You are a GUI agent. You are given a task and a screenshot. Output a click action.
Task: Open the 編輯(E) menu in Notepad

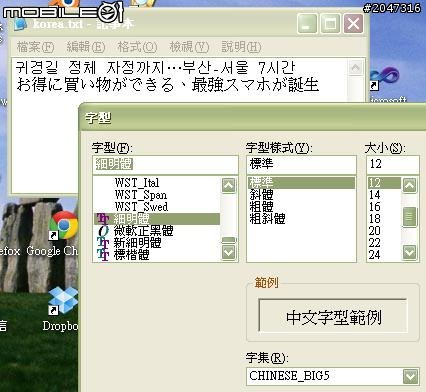click(86, 47)
